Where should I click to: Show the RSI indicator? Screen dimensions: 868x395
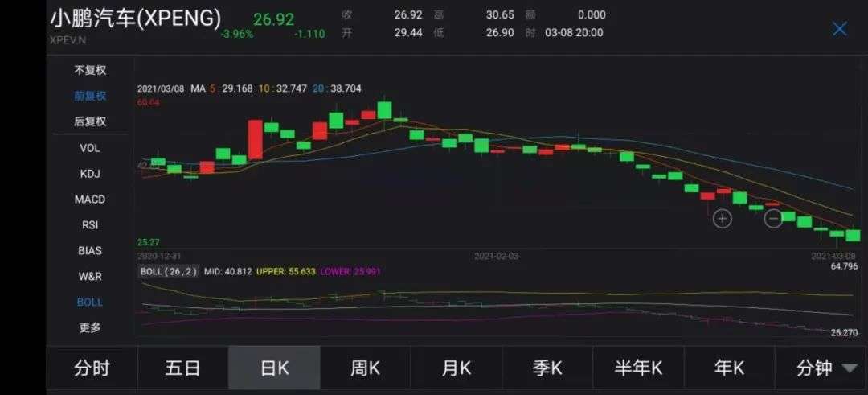click(x=90, y=225)
